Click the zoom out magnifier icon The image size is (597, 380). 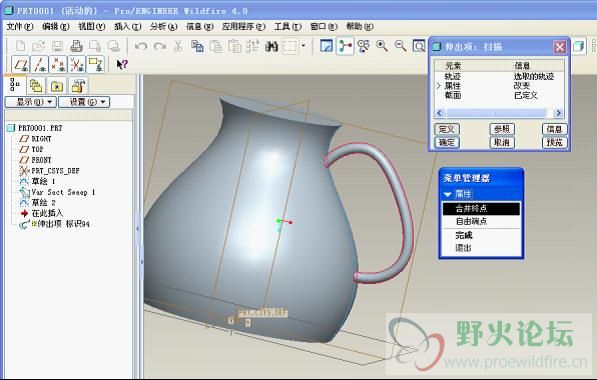(x=400, y=46)
